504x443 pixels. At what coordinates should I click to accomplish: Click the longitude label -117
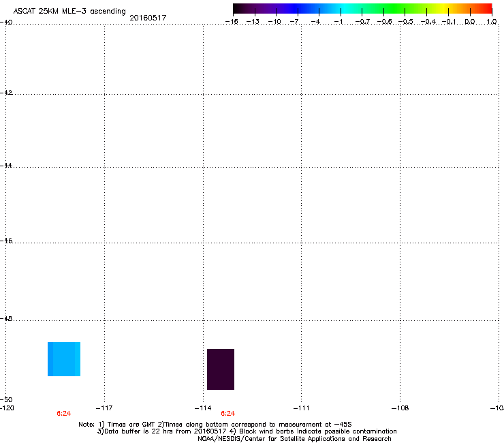pyautogui.click(x=104, y=408)
